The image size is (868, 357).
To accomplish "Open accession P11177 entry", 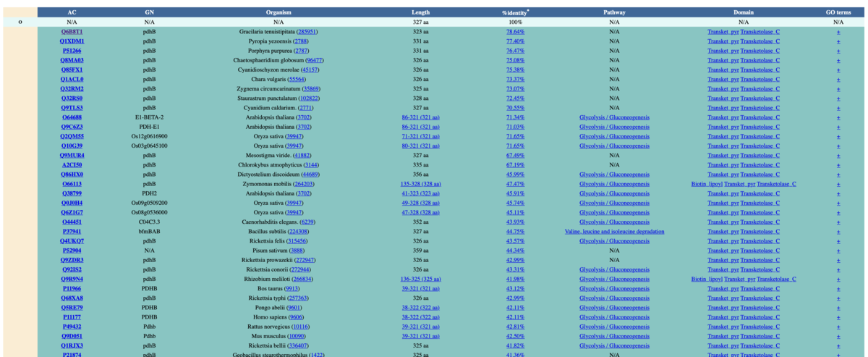I will point(72,316).
